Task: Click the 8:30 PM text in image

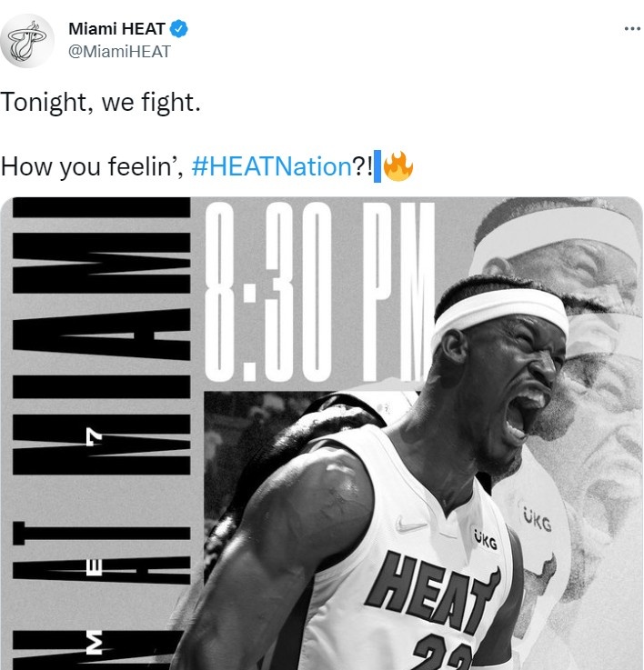Action: [320, 292]
